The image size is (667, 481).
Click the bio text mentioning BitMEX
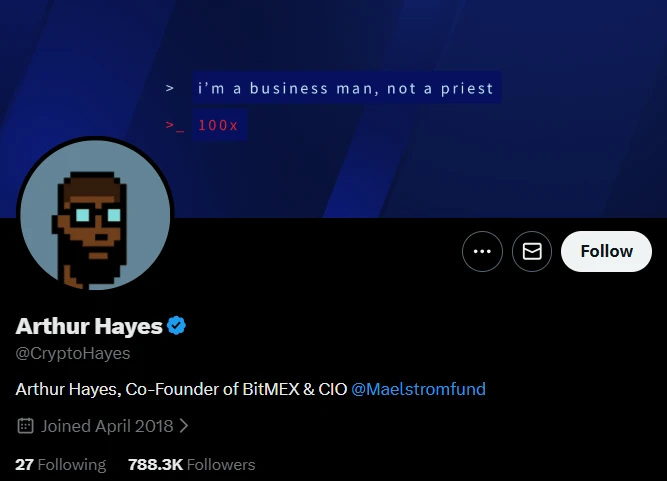(x=181, y=389)
